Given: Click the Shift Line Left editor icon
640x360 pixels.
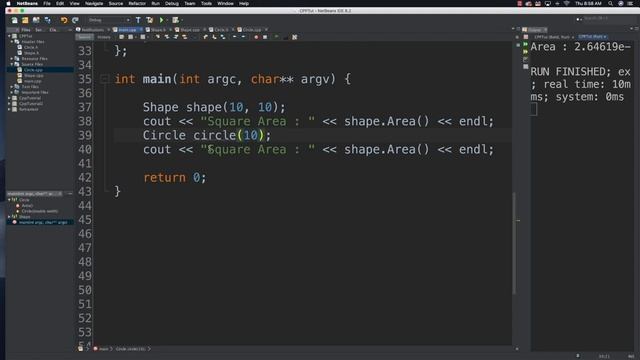Looking at the screenshot, I should (234, 37).
